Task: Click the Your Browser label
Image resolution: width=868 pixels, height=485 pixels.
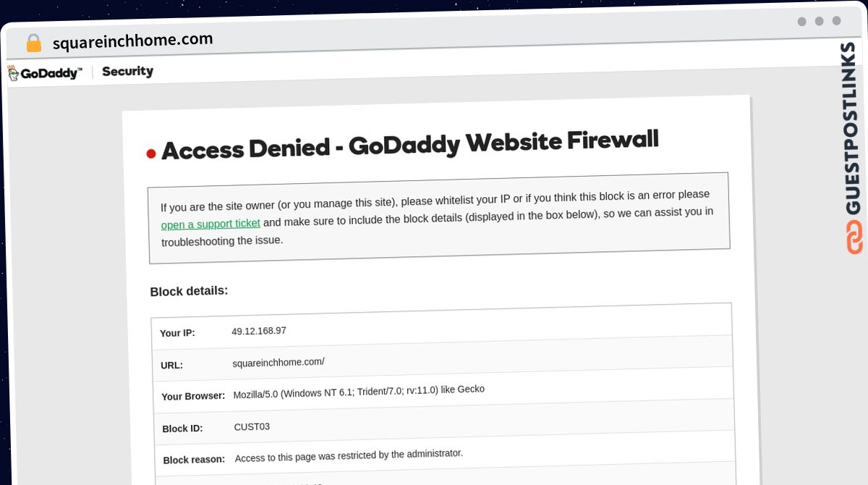Action: click(193, 397)
